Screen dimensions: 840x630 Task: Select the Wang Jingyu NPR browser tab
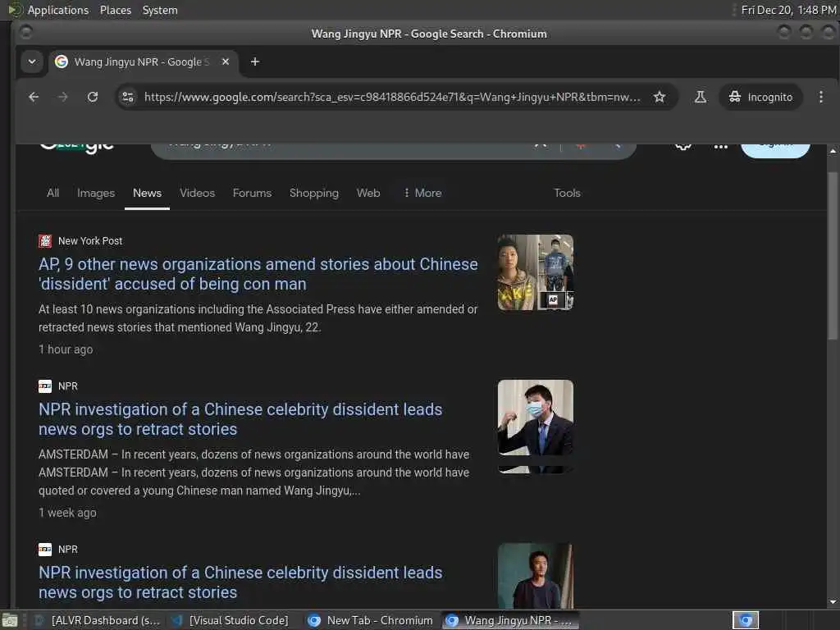(x=142, y=62)
